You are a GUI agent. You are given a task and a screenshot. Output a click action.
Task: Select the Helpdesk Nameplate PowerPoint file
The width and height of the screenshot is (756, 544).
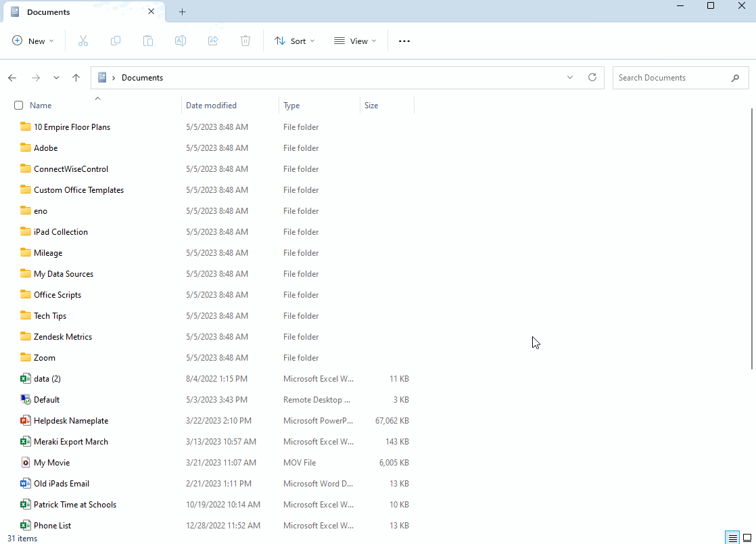click(x=71, y=421)
